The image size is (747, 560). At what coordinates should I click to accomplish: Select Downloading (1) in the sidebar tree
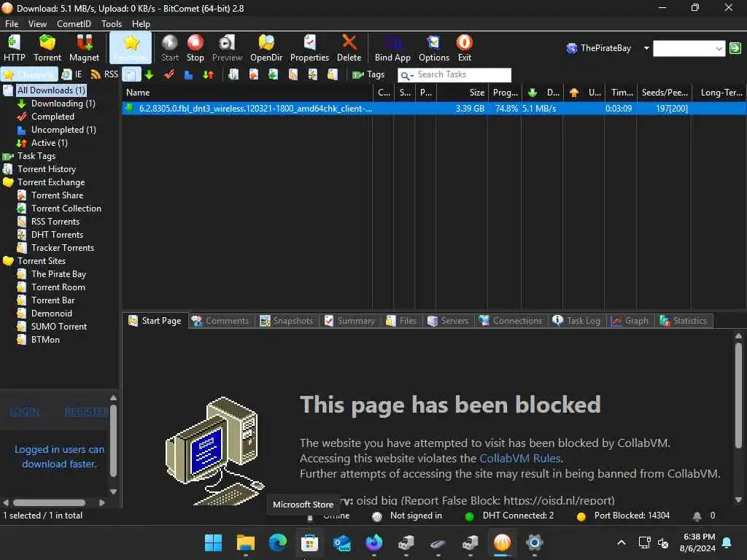pyautogui.click(x=63, y=104)
